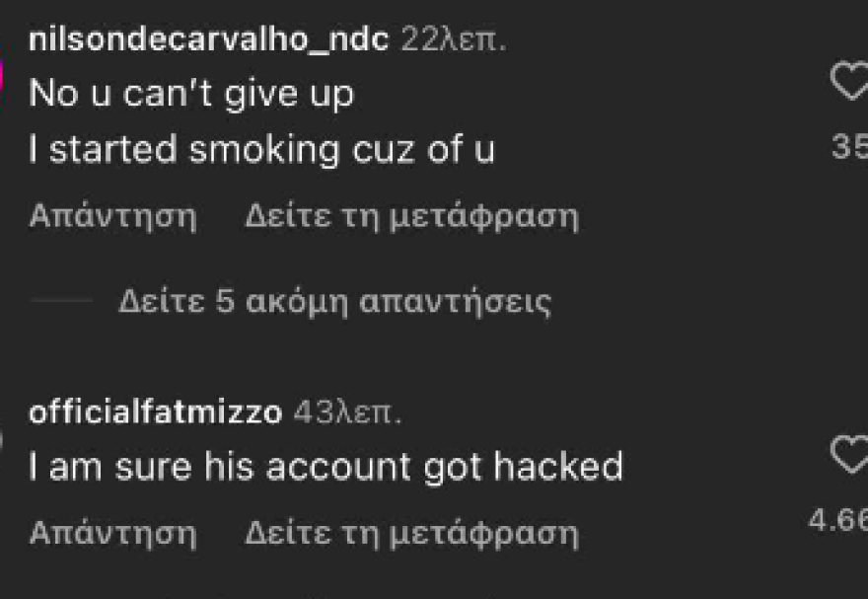Click Απάντηση under the hacked account comment

[112, 534]
